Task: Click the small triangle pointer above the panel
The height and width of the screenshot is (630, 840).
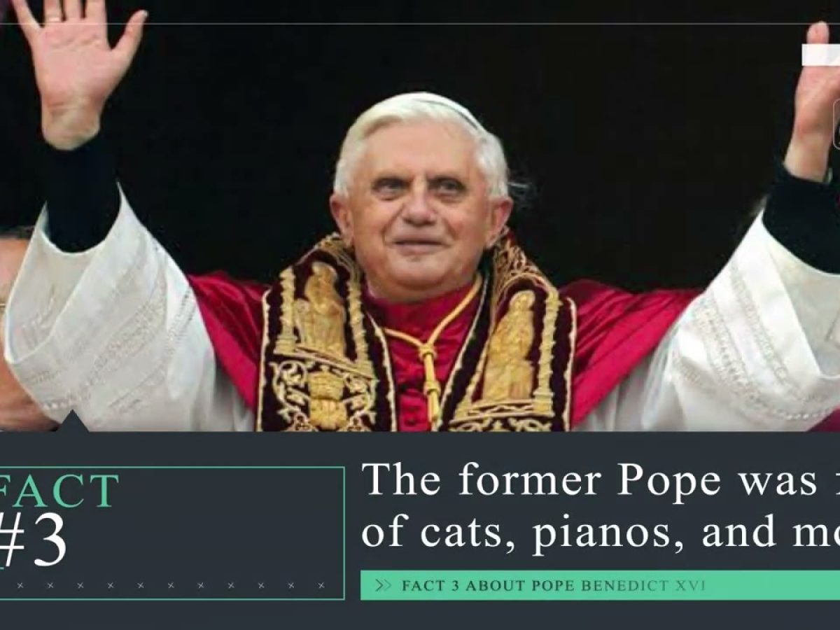Action: tap(73, 421)
